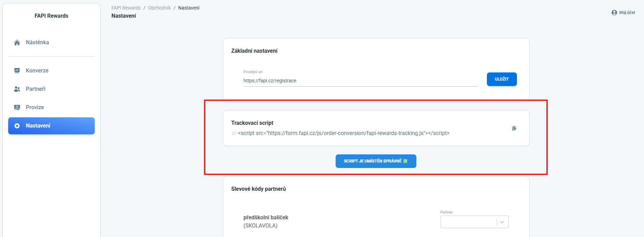Save settings with the ULOŽIT button
The width and height of the screenshot is (644, 237).
click(502, 79)
